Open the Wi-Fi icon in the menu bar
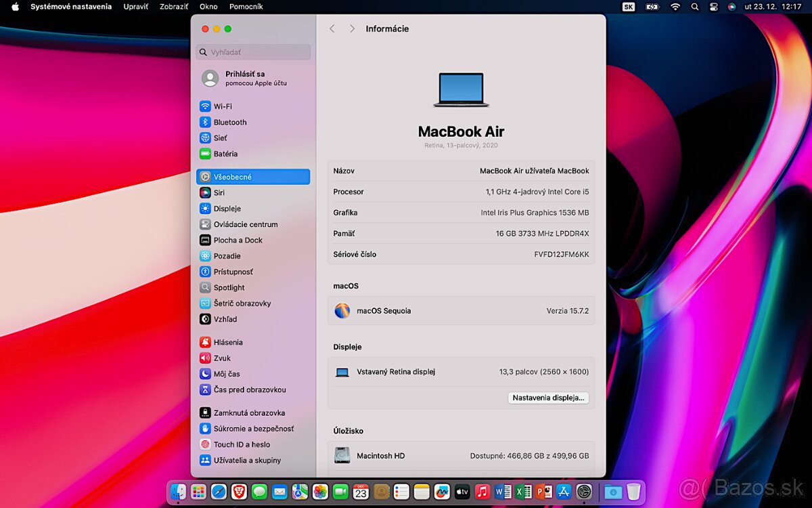This screenshot has height=508, width=812. click(675, 7)
